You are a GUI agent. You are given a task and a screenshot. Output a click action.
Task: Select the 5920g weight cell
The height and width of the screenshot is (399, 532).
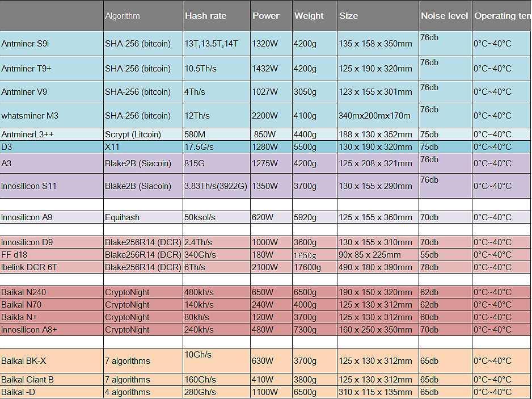tap(315, 217)
